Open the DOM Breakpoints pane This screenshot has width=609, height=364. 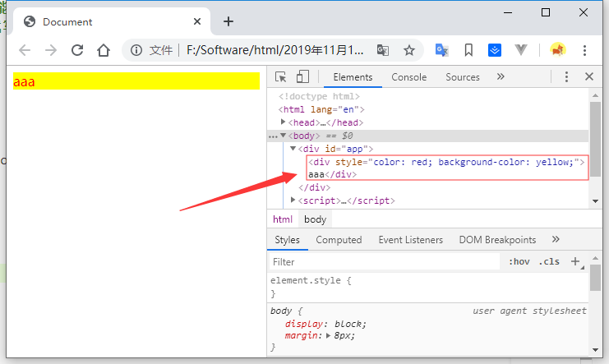497,240
